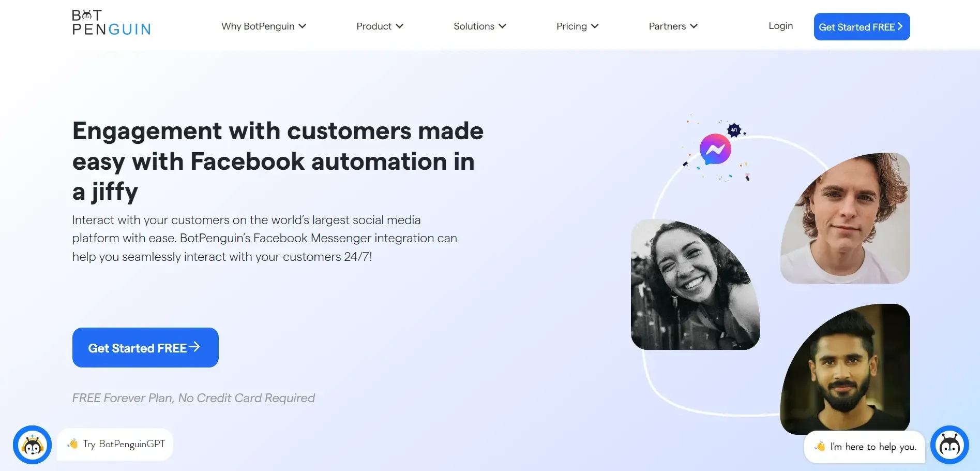The width and height of the screenshot is (980, 471).
Task: Click the Login link
Action: point(780,26)
